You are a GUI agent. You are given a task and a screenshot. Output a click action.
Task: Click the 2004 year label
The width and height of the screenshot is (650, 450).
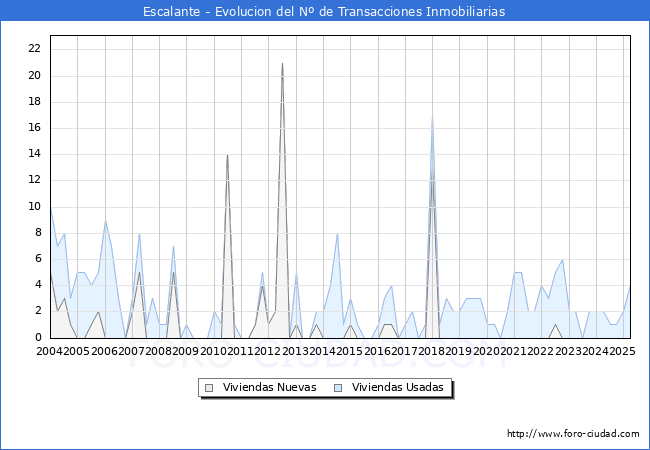point(50,351)
